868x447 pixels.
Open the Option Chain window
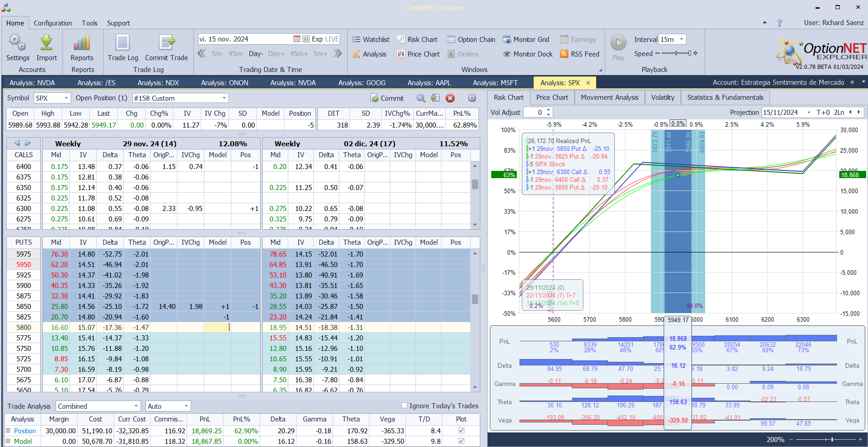(471, 40)
